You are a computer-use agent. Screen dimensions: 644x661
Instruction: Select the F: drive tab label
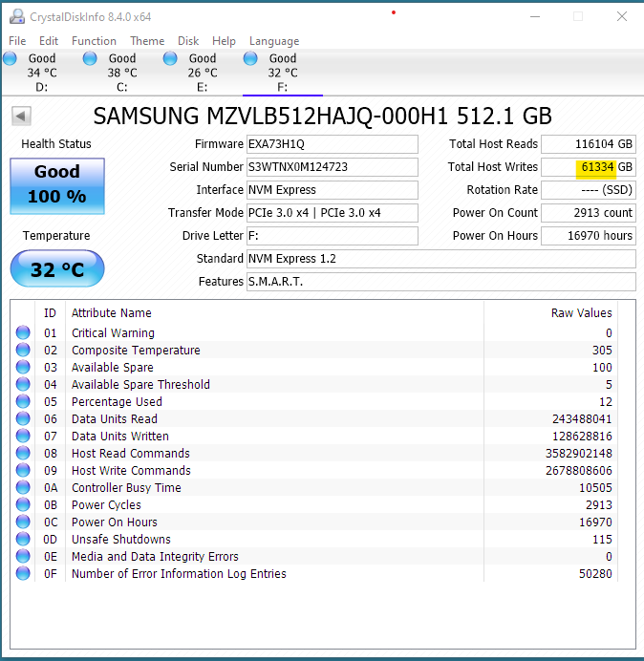282,87
